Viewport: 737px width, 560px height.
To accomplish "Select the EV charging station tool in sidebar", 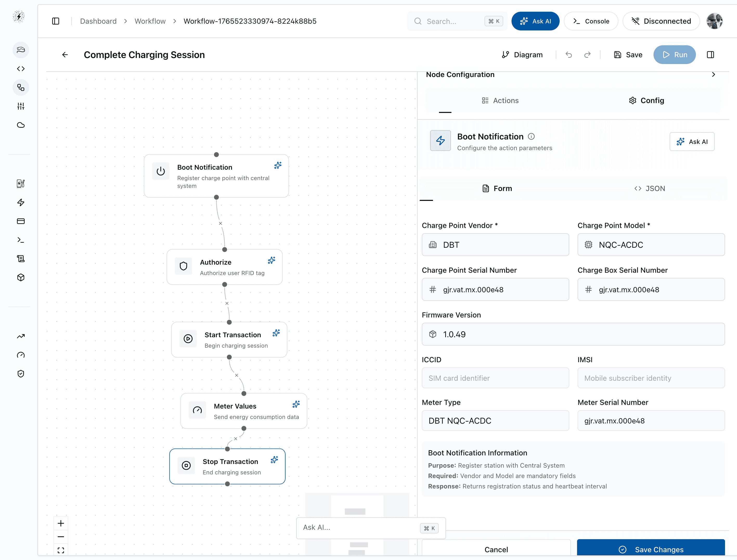I will 21,183.
